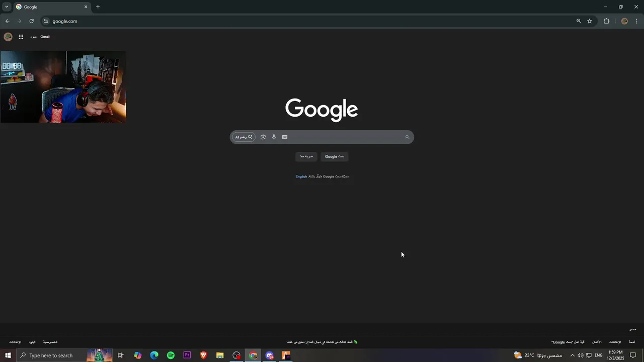644x362 pixels.
Task: Focus the Google search text field
Action: click(346, 137)
